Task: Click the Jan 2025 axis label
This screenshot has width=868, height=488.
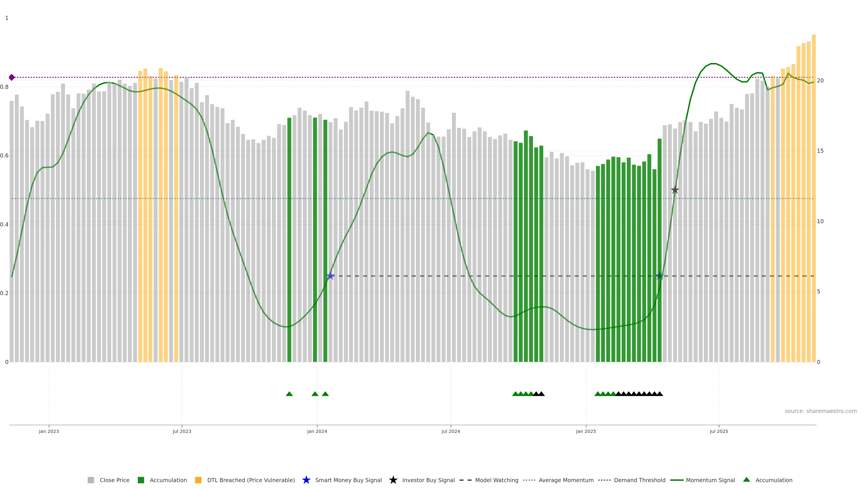Action: (586, 432)
